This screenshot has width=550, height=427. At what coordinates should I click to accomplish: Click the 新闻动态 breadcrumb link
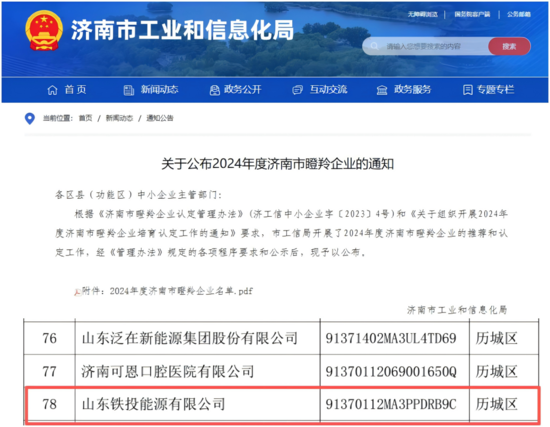click(x=119, y=118)
